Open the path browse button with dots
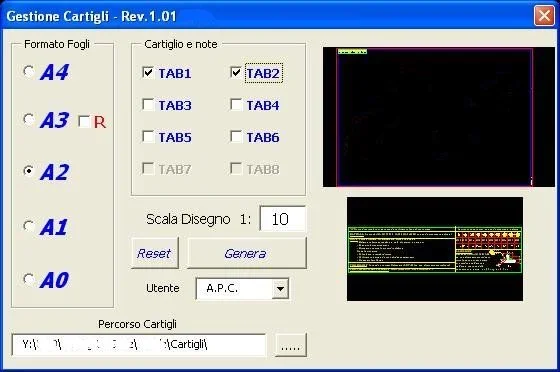This screenshot has height=372, width=560. [290, 345]
